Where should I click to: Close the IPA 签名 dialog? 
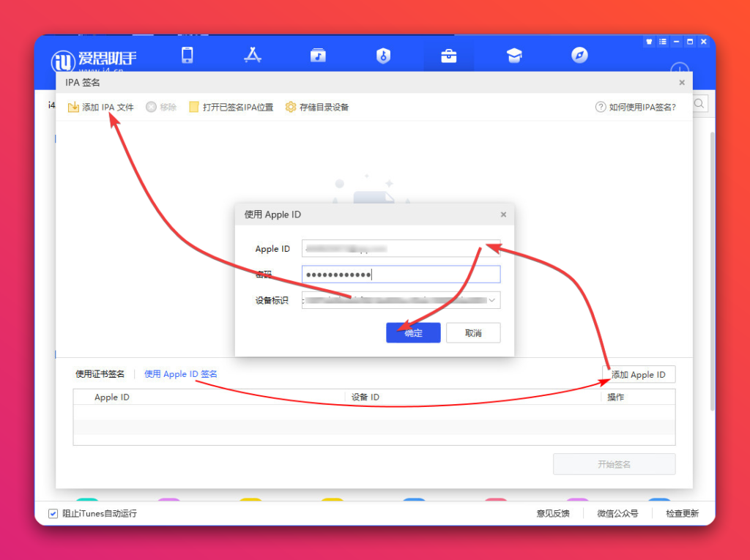click(x=682, y=83)
